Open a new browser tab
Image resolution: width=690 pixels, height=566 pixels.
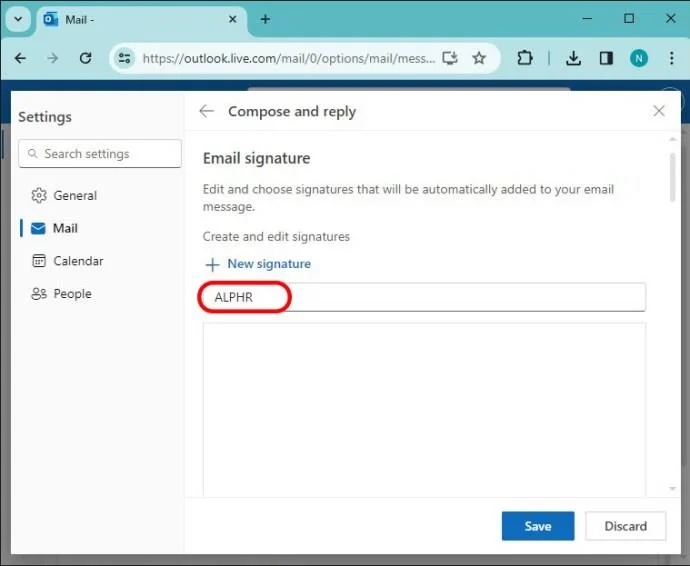[265, 19]
